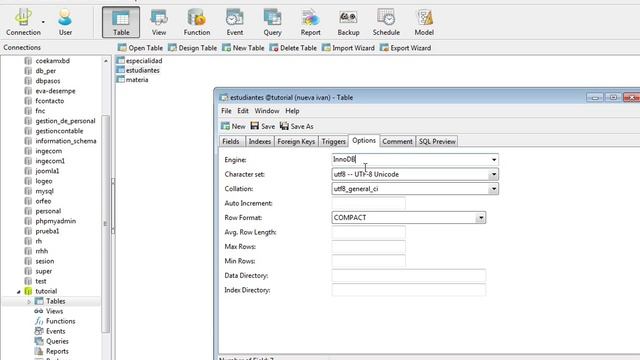Open the Window menu
Image resolution: width=640 pixels, height=360 pixels.
coord(267,111)
